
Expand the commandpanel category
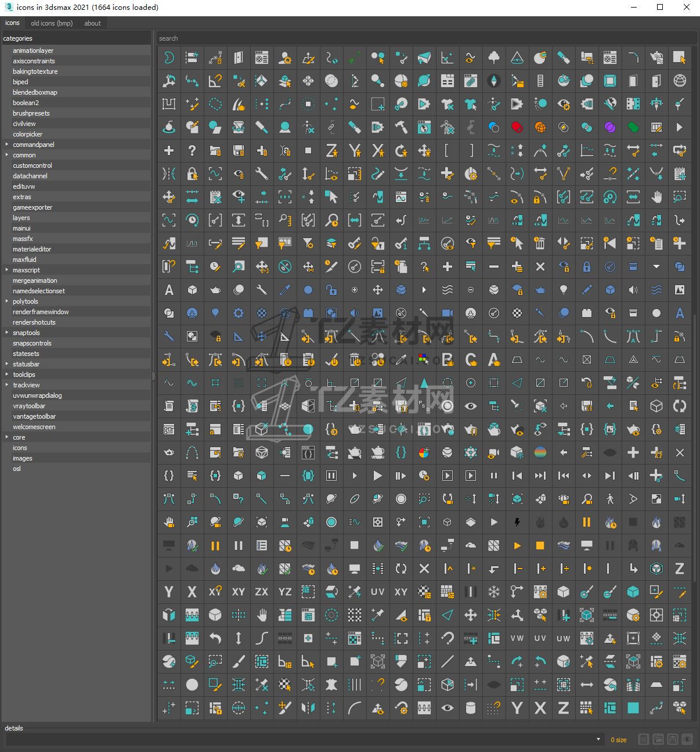point(7,145)
